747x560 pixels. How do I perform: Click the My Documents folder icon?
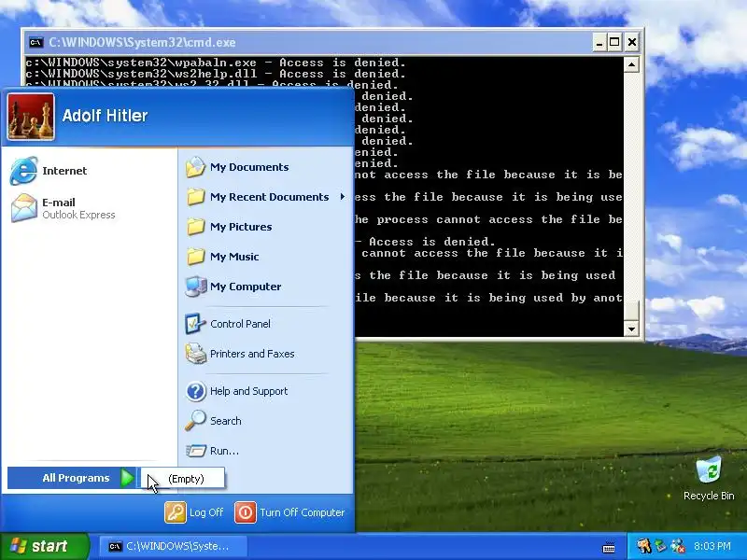click(196, 167)
